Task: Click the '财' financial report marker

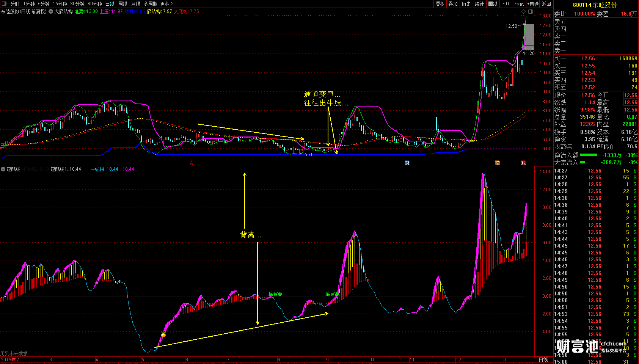Action: tap(407, 163)
